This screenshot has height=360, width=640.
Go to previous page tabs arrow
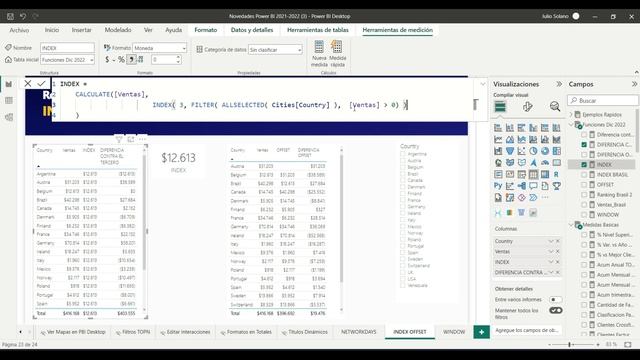pyautogui.click(x=20, y=332)
